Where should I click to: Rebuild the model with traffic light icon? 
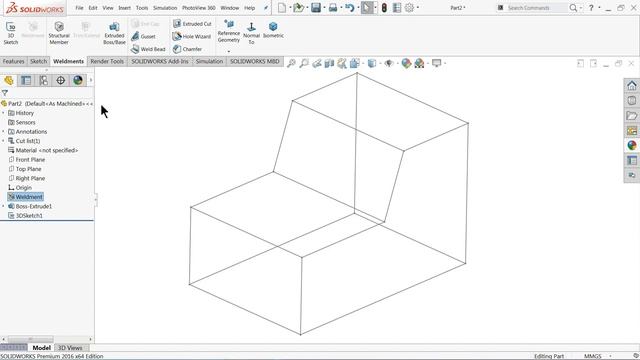click(x=384, y=8)
